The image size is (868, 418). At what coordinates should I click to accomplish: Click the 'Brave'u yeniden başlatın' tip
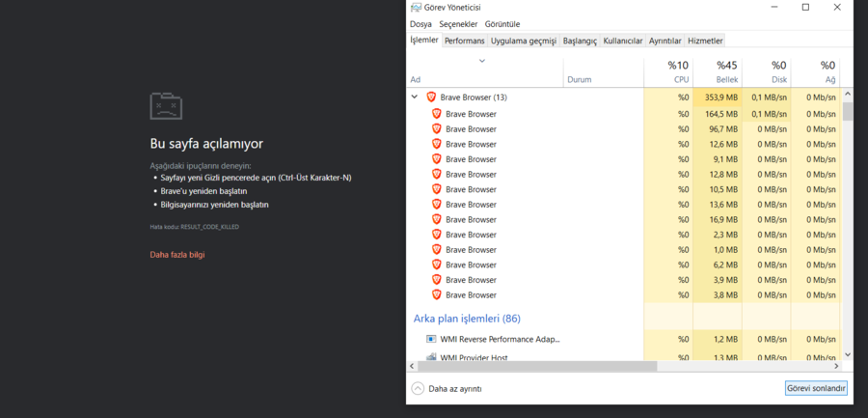click(x=203, y=191)
